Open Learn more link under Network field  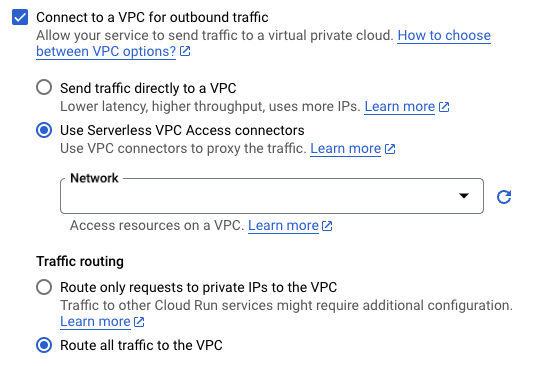click(283, 226)
